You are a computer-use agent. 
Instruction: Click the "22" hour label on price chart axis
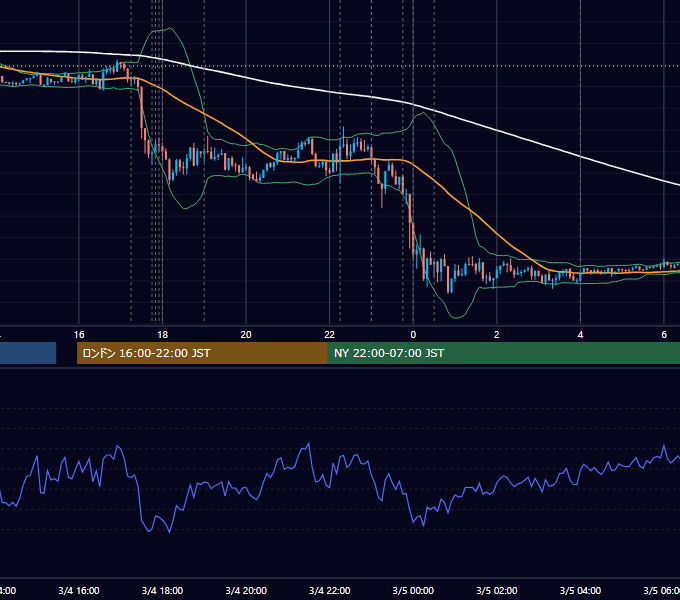(x=330, y=335)
